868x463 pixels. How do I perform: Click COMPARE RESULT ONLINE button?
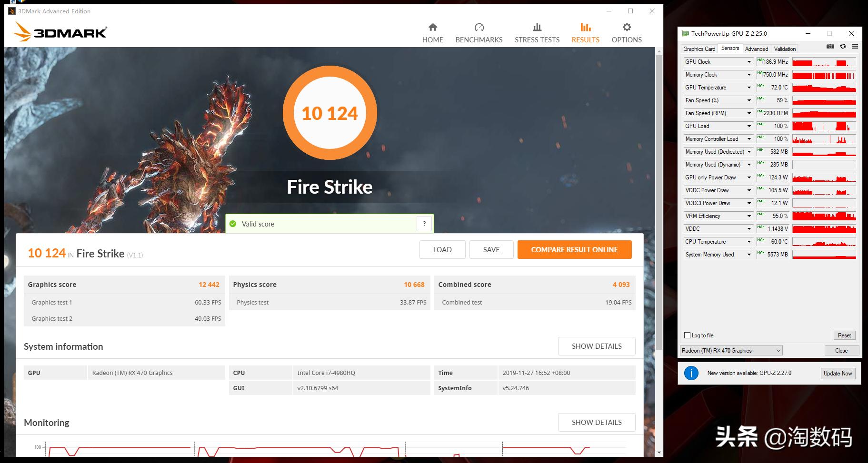pyautogui.click(x=575, y=249)
